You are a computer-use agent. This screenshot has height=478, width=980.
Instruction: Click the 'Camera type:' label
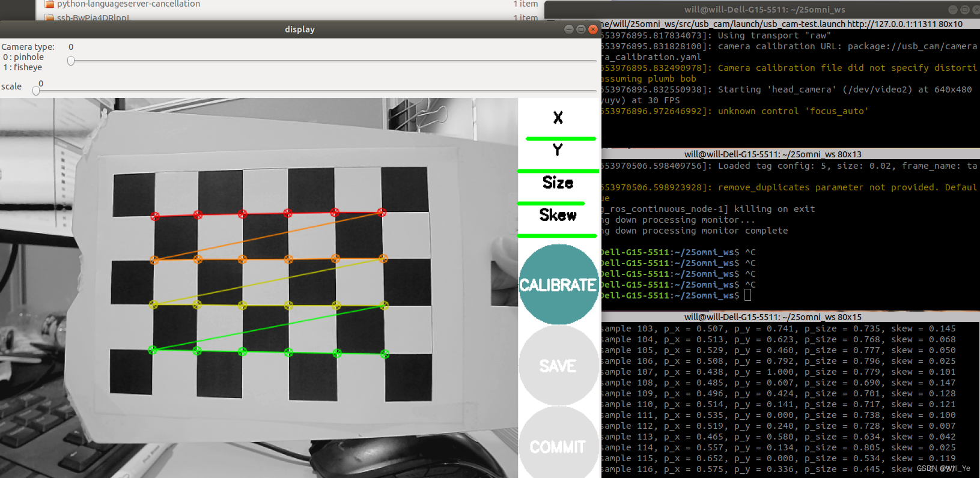(x=28, y=47)
